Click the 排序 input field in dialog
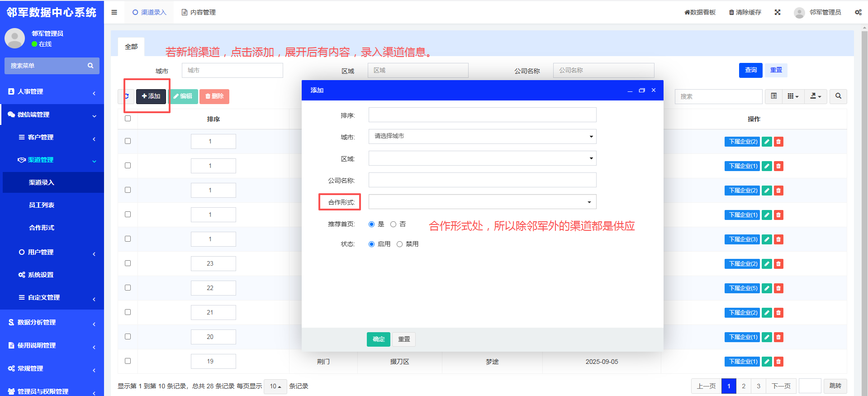Image resolution: width=868 pixels, height=396 pixels. pos(482,115)
